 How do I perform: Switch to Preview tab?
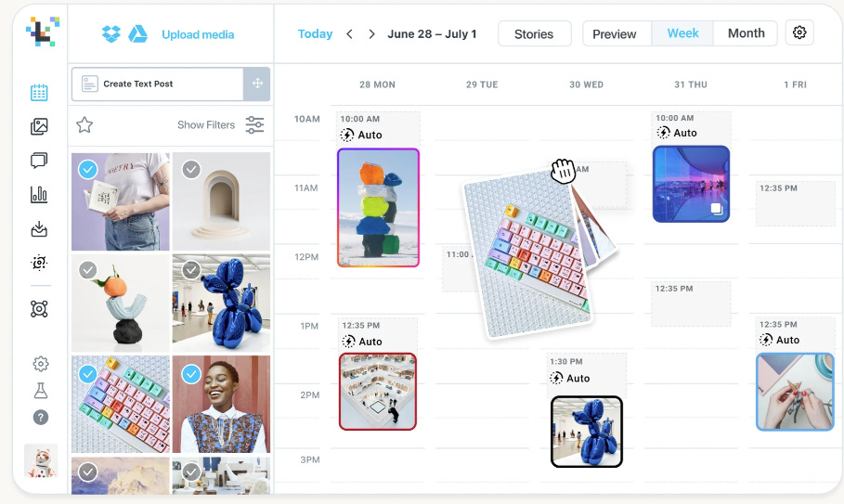pyautogui.click(x=614, y=34)
